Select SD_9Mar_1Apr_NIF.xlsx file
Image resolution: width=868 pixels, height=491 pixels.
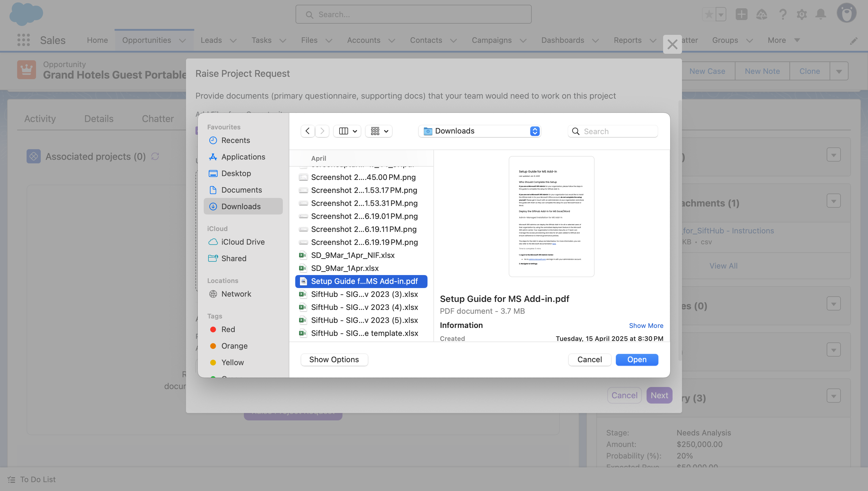(x=353, y=255)
